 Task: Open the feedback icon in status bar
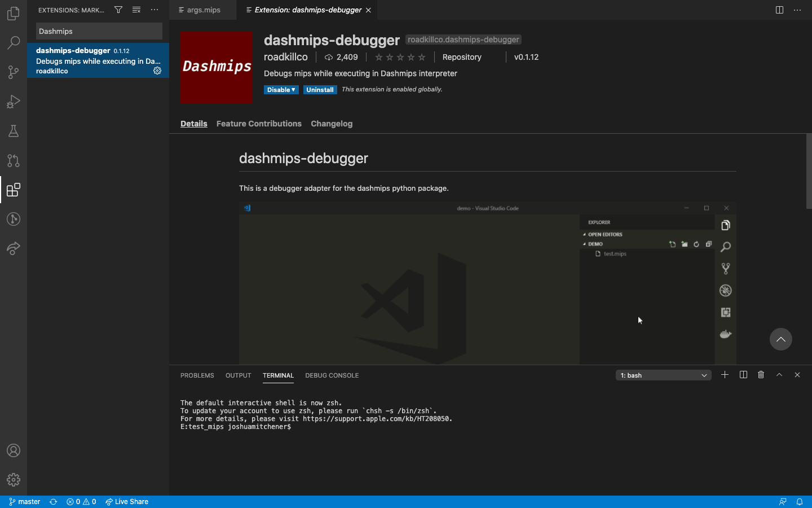click(783, 502)
